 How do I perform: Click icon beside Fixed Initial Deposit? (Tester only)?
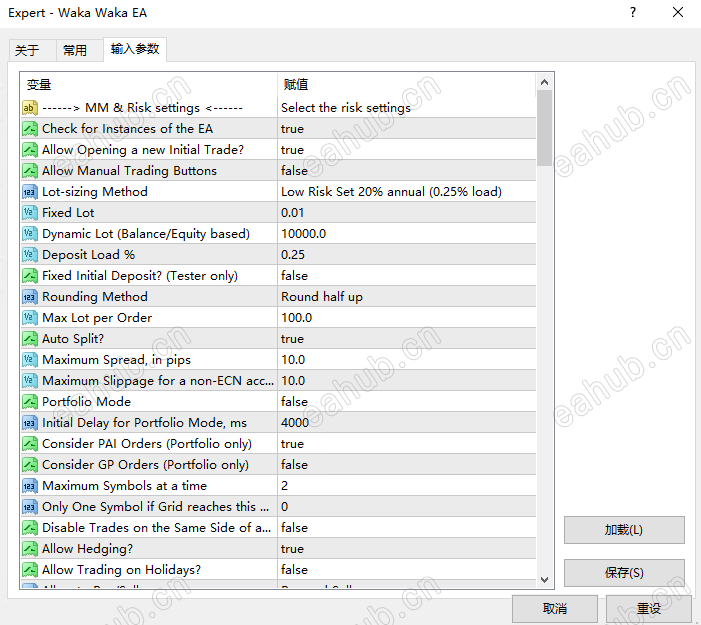(x=30, y=276)
